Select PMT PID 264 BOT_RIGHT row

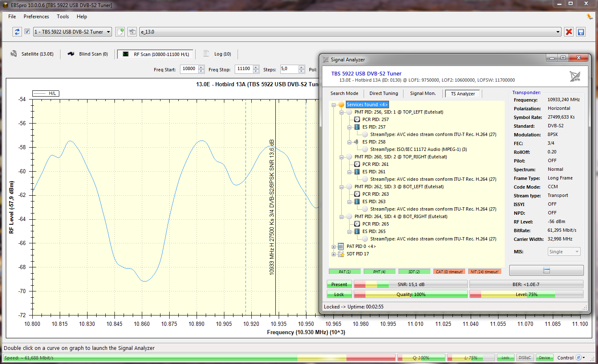(401, 216)
